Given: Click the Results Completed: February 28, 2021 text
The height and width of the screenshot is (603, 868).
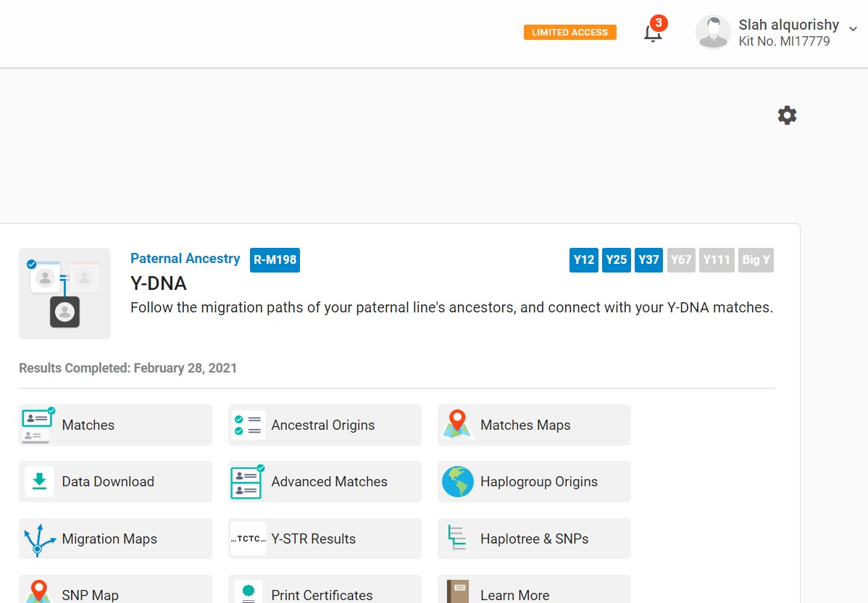Looking at the screenshot, I should click(x=128, y=368).
